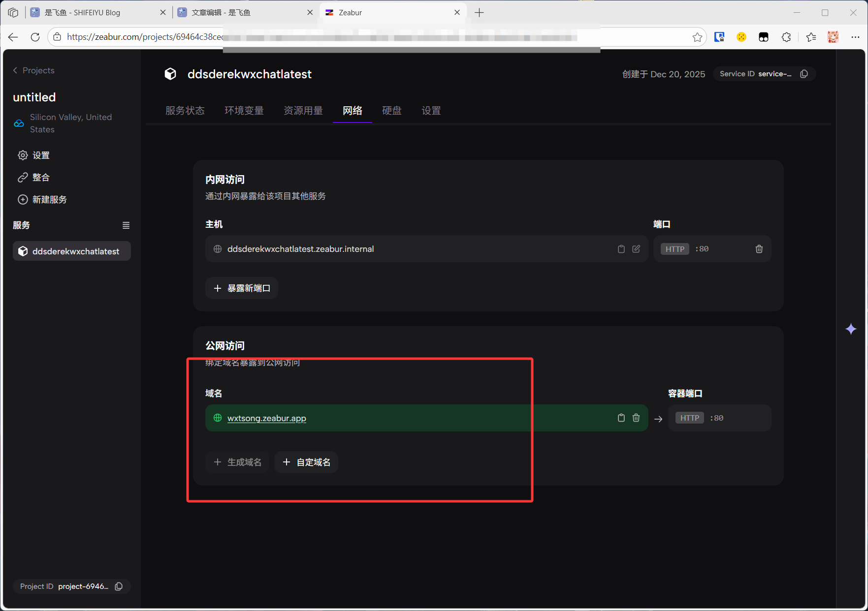
Task: Delete the wxtsong.zeabur.app domain
Action: pyautogui.click(x=636, y=418)
